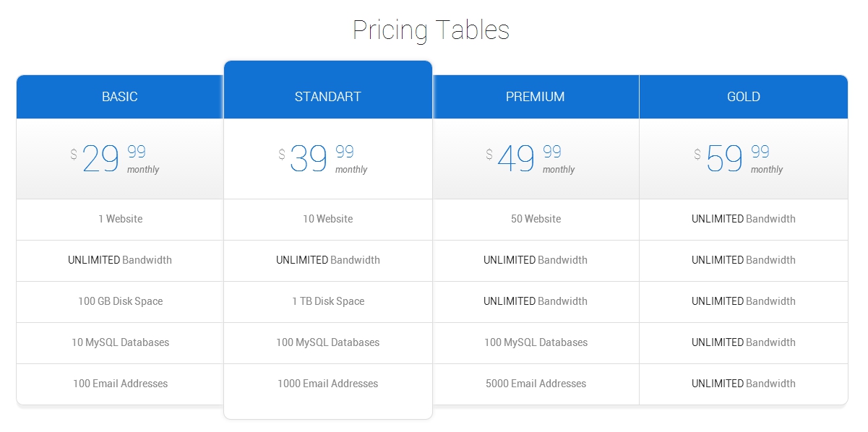Click the $49.99 monthly price
The width and height of the screenshot is (868, 432).
point(530,159)
